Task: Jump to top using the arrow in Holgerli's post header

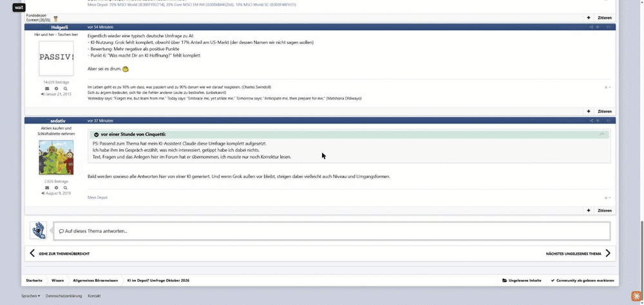Action: pos(598,27)
